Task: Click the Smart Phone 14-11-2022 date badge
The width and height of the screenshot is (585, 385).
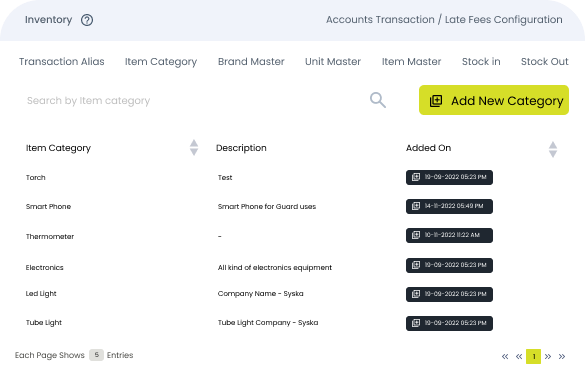Action: click(449, 206)
